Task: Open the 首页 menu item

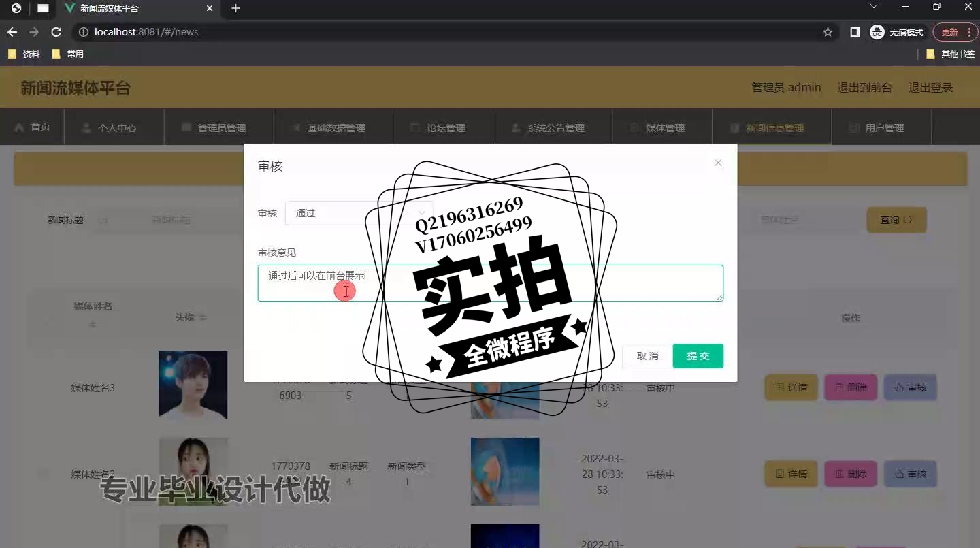Action: [32, 127]
